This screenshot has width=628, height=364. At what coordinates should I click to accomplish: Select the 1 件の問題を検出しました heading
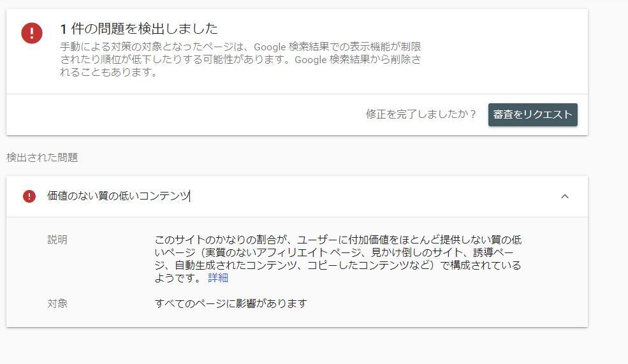139,29
